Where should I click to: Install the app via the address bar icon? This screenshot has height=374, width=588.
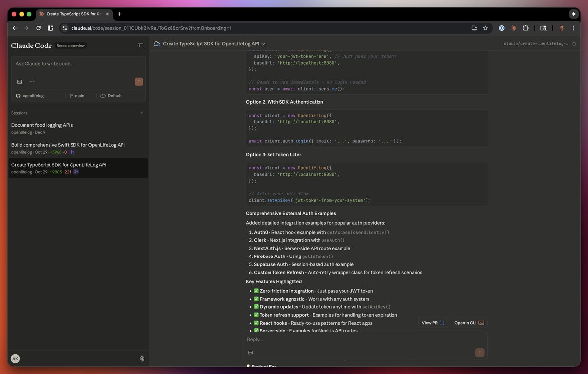pos(474,28)
